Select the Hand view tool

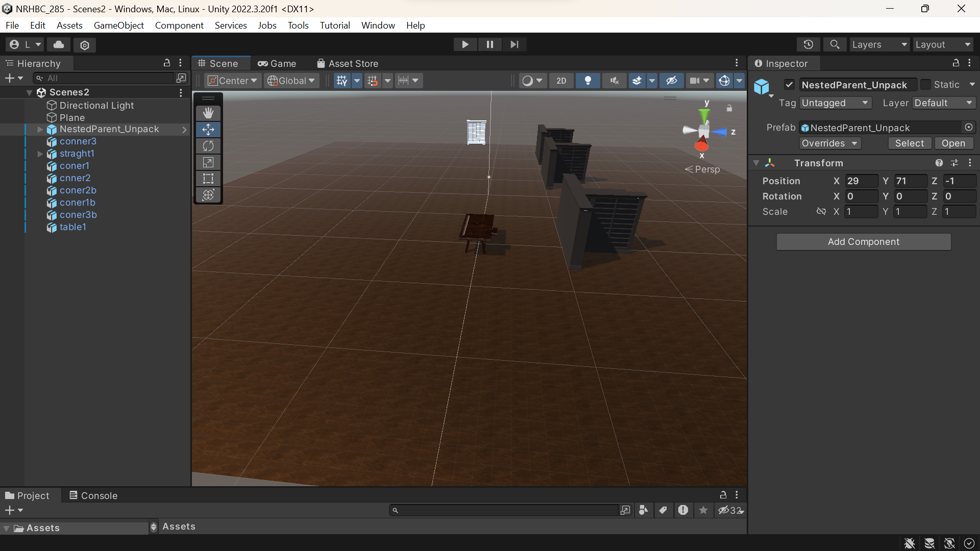coord(208,113)
